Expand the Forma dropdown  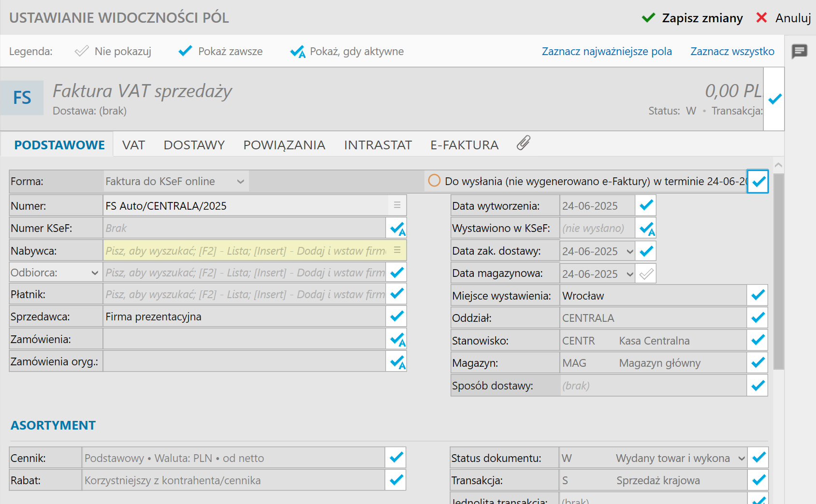[x=240, y=182]
